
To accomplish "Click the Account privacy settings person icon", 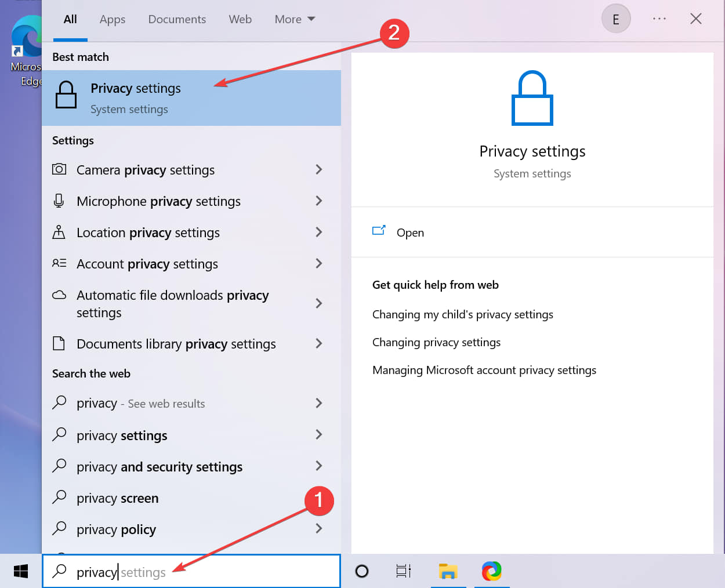I will click(59, 263).
